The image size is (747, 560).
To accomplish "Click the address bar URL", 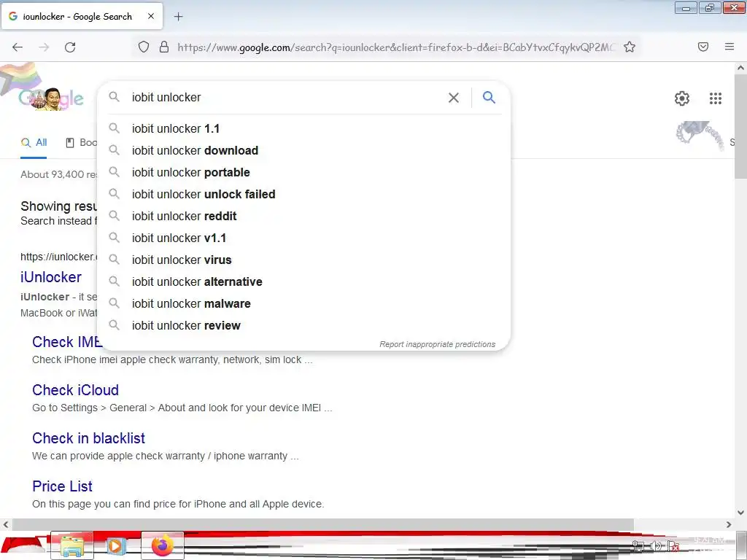I will click(395, 47).
